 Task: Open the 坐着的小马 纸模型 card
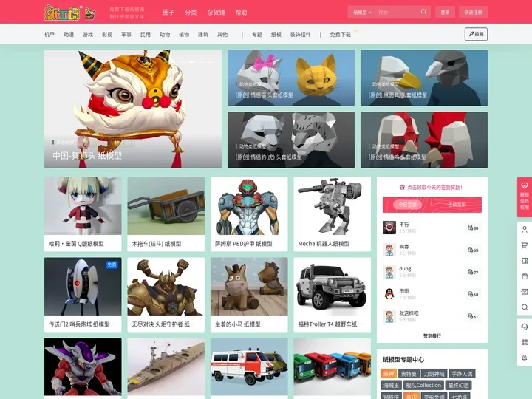249,295
